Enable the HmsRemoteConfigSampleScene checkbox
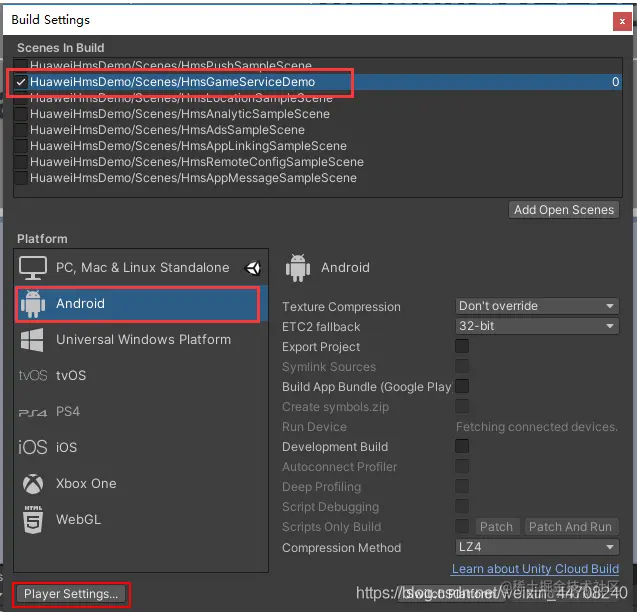 [x=21, y=162]
